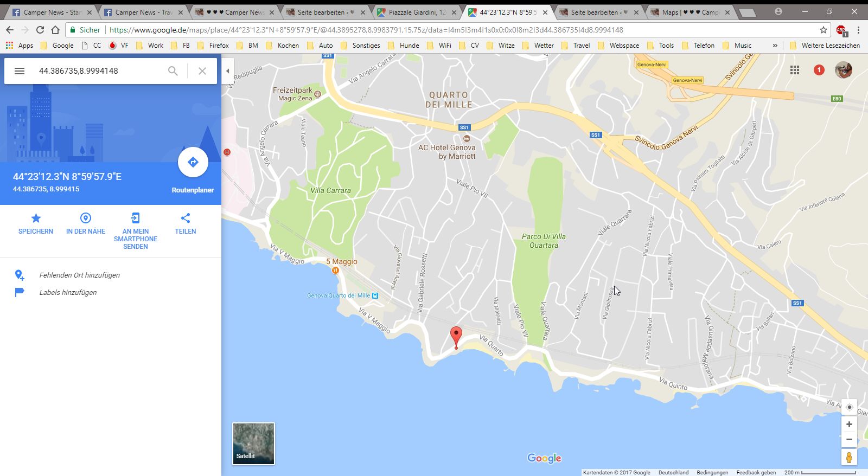Open the Google Maps hamburger menu
The height and width of the screenshot is (476, 868).
click(x=20, y=71)
